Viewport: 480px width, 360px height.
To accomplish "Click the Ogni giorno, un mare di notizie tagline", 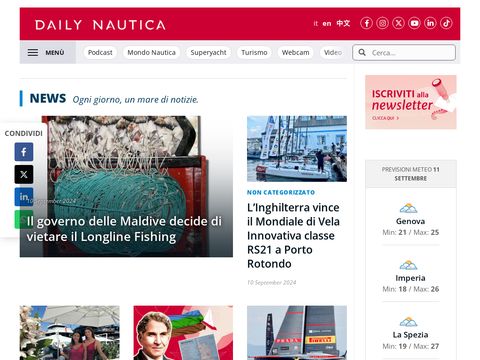I will [135, 99].
